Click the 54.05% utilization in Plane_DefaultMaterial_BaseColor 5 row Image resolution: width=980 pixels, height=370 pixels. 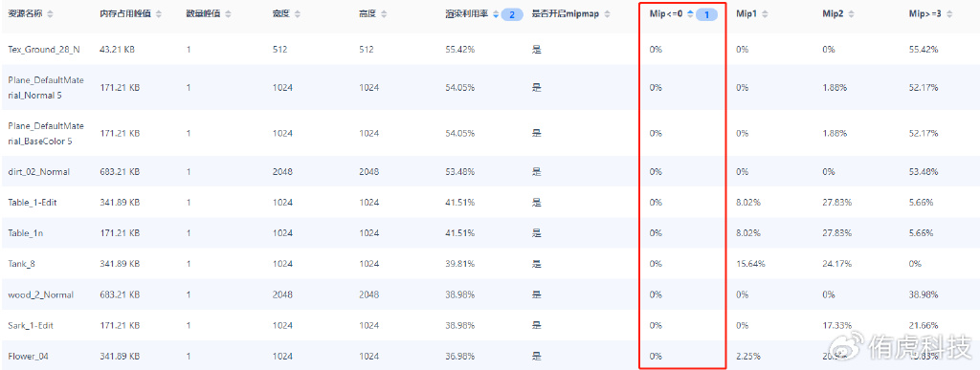(x=460, y=134)
